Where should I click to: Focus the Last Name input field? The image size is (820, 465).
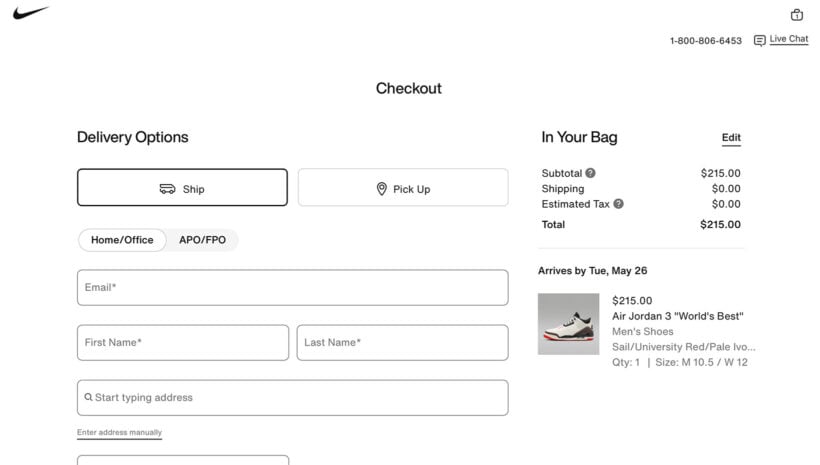tap(402, 343)
